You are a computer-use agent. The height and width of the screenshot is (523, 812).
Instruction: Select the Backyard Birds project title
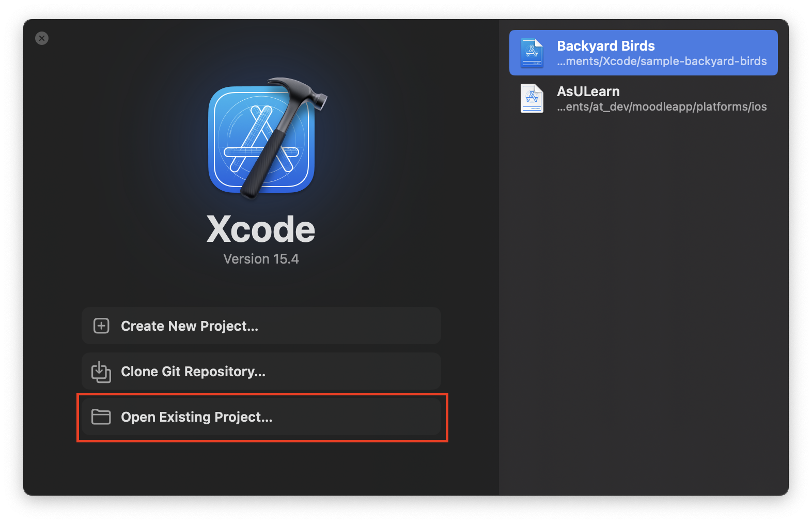605,46
